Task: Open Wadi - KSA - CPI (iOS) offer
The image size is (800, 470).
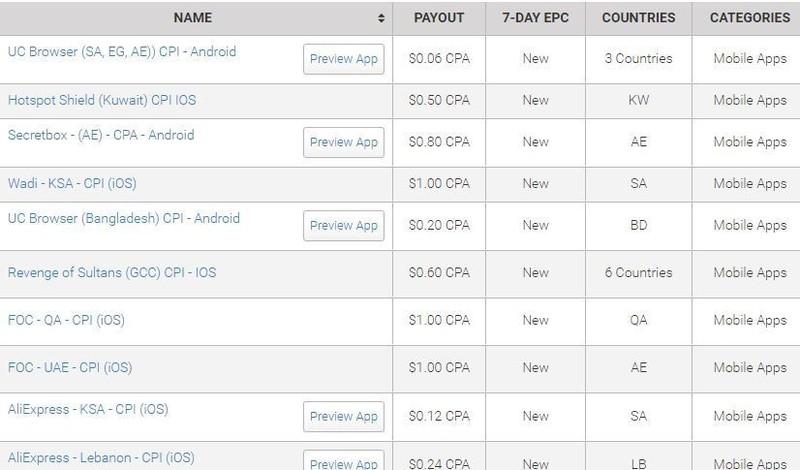Action: [72, 184]
